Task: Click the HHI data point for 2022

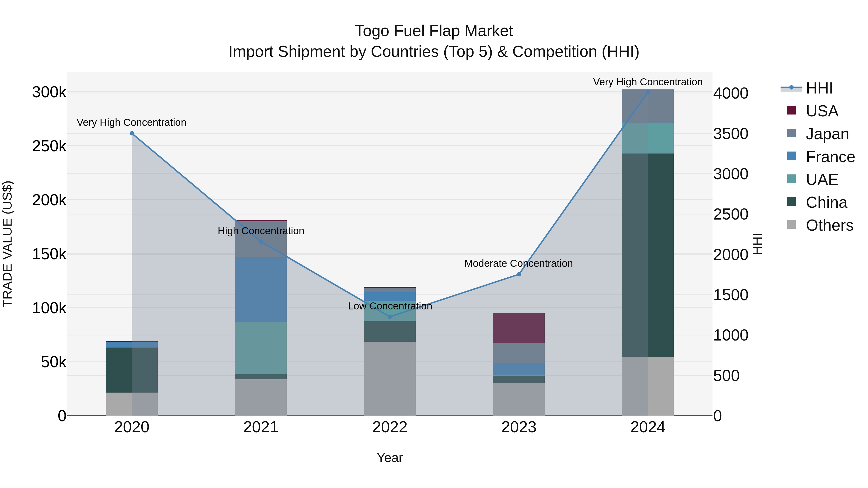Action: [390, 317]
